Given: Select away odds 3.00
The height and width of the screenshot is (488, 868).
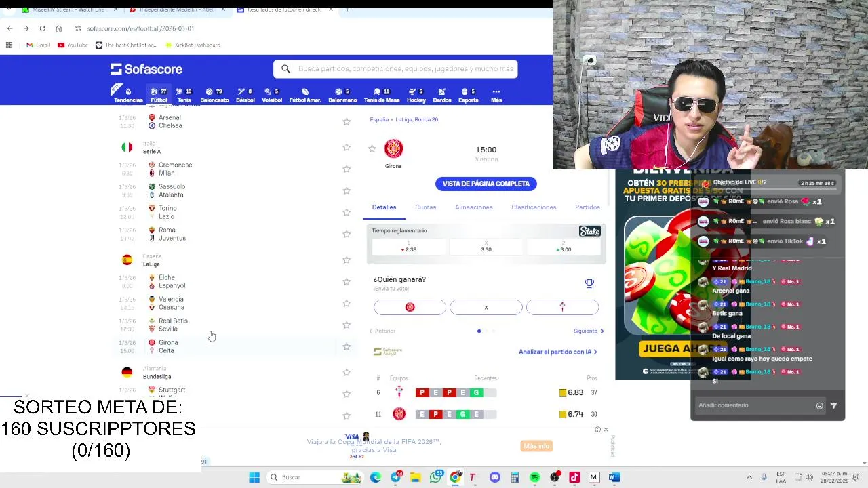Looking at the screenshot, I should coord(564,247).
